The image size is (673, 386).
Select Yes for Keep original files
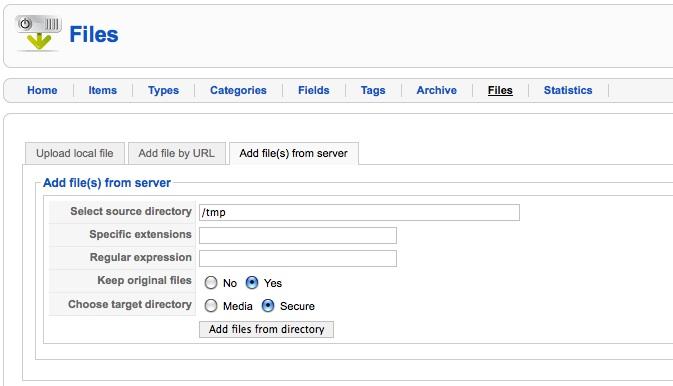tap(252, 283)
